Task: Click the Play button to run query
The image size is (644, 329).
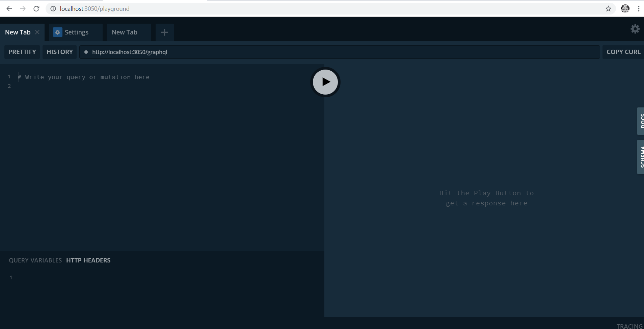Action: point(325,82)
